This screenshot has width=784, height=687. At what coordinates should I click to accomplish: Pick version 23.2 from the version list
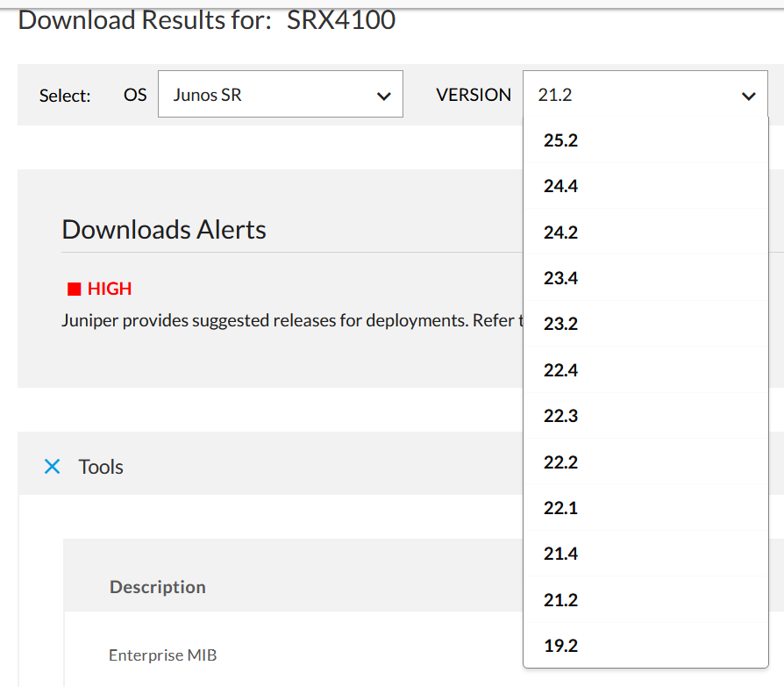pos(645,324)
